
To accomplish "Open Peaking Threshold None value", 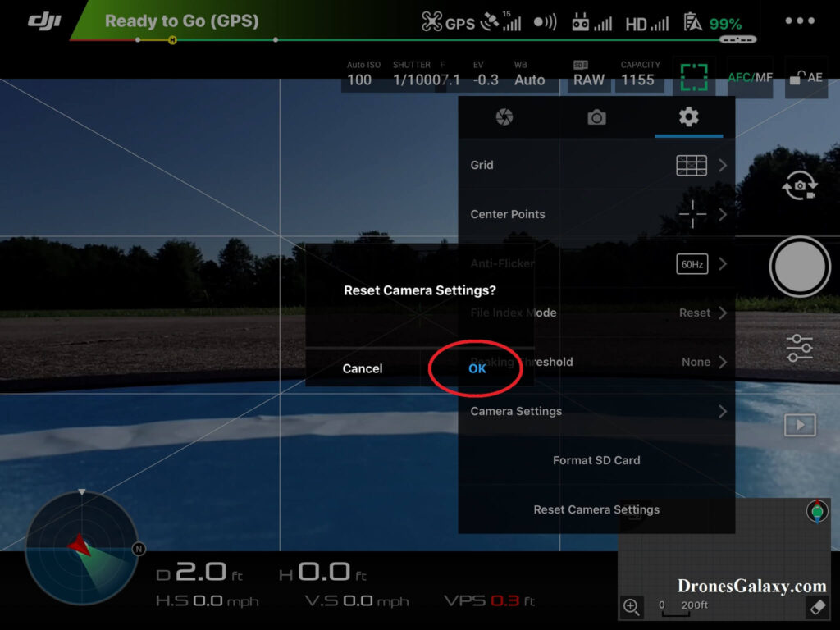I will click(696, 362).
